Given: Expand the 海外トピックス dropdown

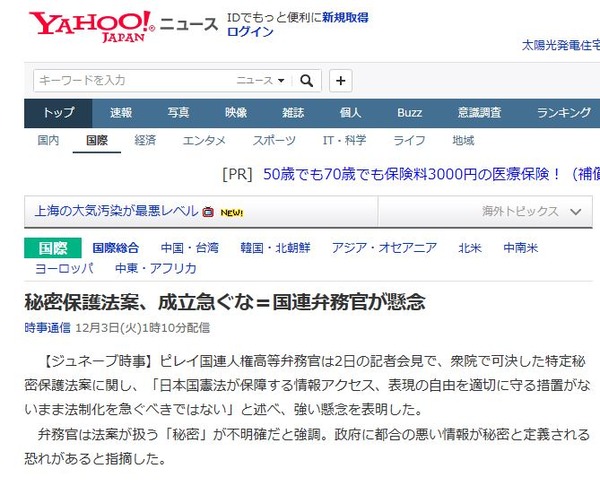Looking at the screenshot, I should (485, 211).
